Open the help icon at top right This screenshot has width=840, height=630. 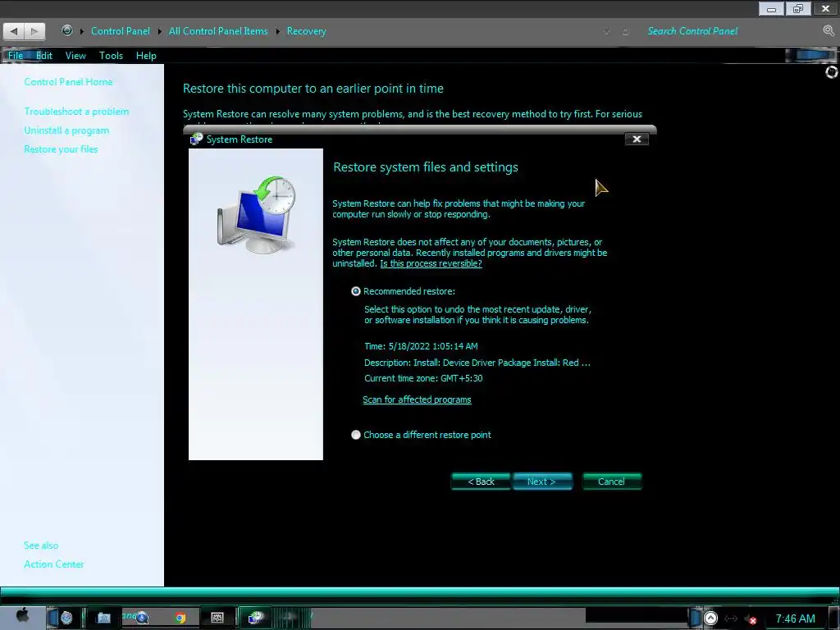(832, 72)
